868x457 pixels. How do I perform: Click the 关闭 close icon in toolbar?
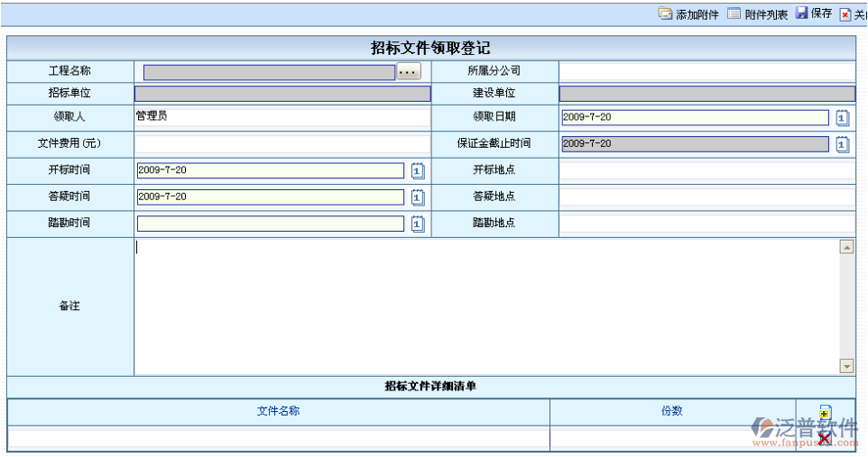point(845,15)
